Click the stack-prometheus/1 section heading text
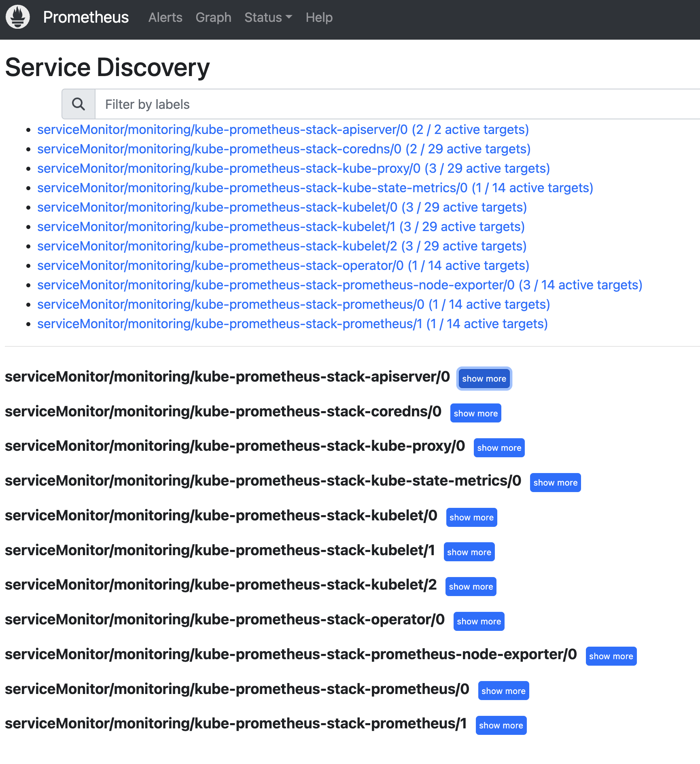This screenshot has height=764, width=700. click(x=236, y=723)
